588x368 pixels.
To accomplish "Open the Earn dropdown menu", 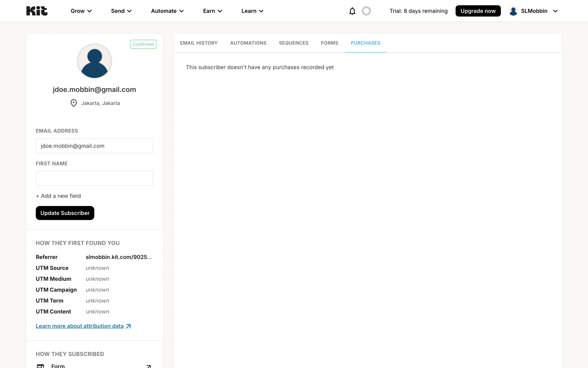I will pos(212,11).
